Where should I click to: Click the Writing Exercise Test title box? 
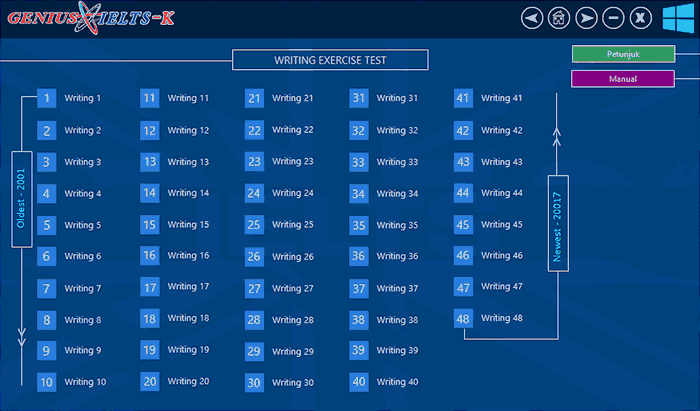point(330,60)
